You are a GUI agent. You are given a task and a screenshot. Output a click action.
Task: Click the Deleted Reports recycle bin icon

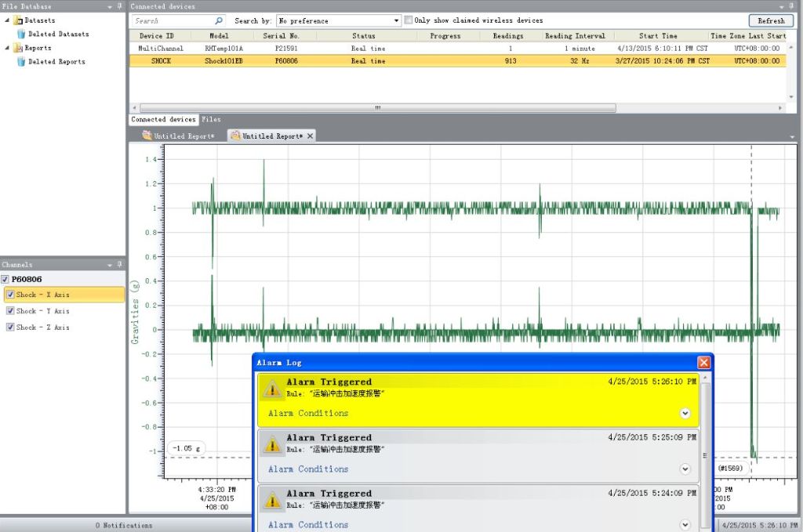pyautogui.click(x=21, y=62)
